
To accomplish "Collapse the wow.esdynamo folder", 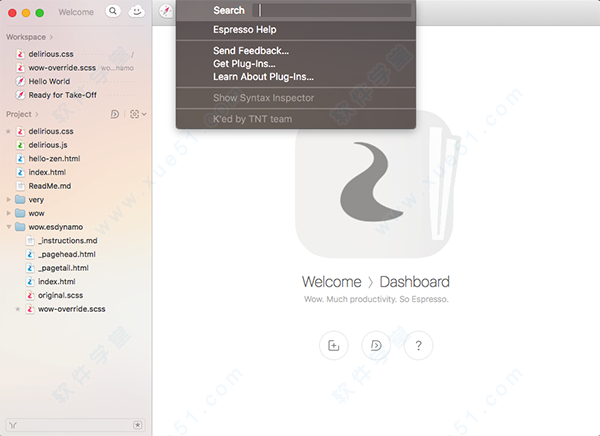I will (8, 227).
